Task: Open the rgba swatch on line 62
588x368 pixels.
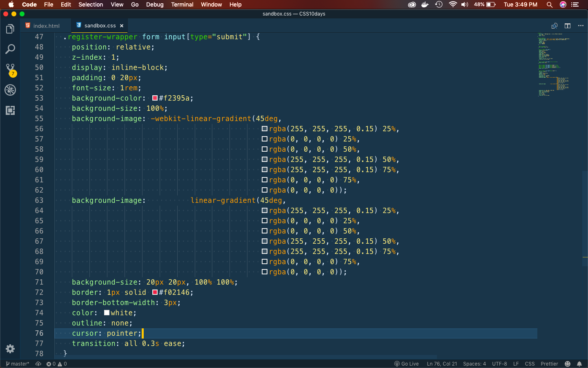Action: pos(265,190)
